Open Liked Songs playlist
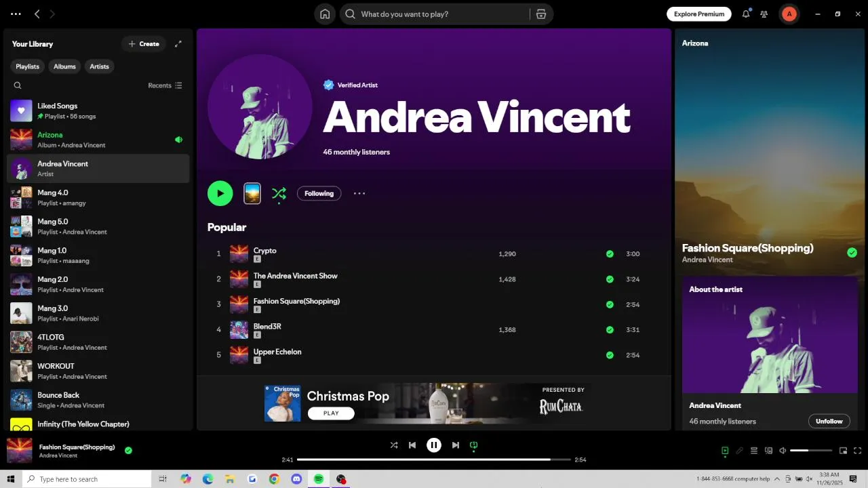 coord(98,111)
